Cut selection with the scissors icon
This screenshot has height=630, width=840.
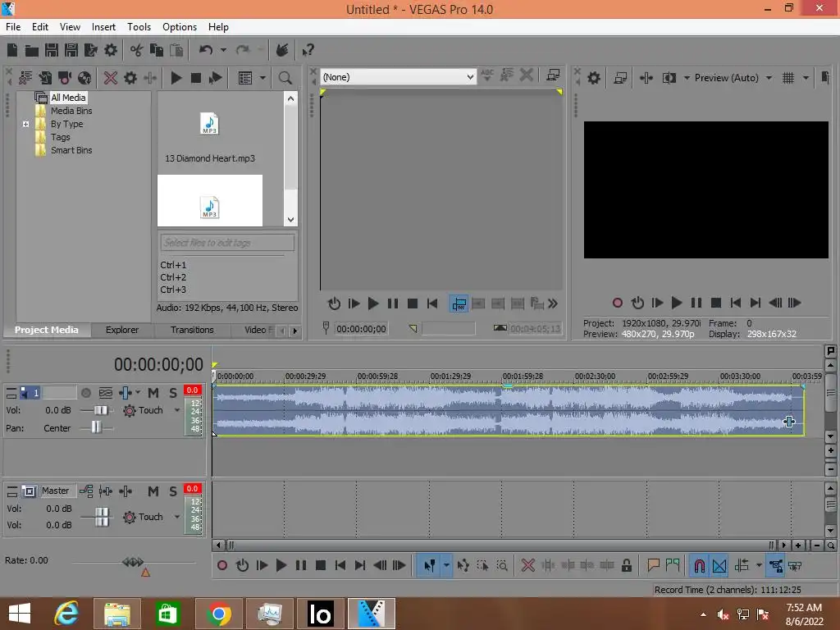click(x=137, y=50)
